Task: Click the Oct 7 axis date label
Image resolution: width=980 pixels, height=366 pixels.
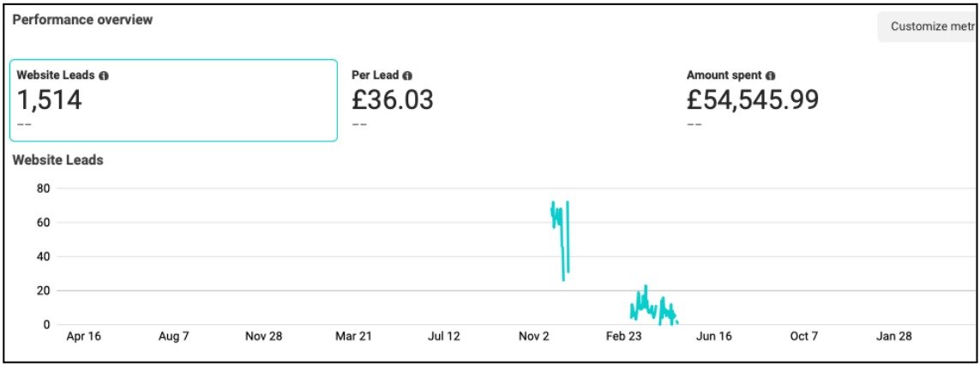Action: tap(803, 337)
